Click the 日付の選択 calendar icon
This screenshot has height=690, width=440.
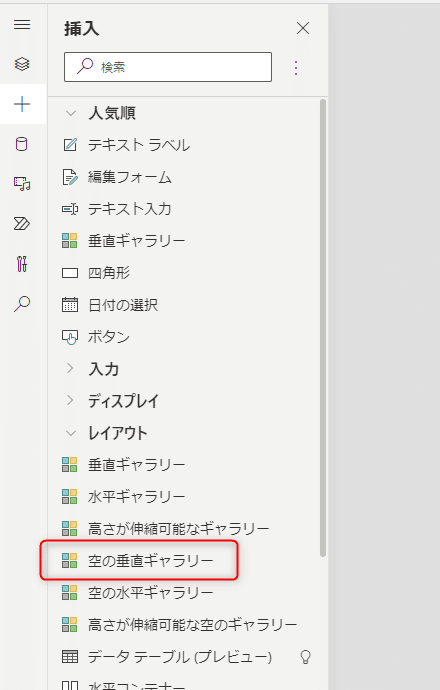pyautogui.click(x=70, y=305)
